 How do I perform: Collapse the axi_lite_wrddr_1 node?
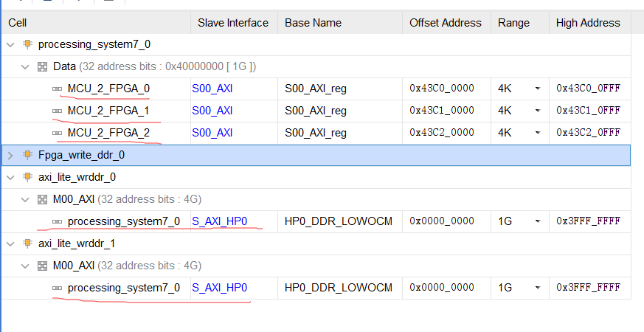pyautogui.click(x=10, y=243)
